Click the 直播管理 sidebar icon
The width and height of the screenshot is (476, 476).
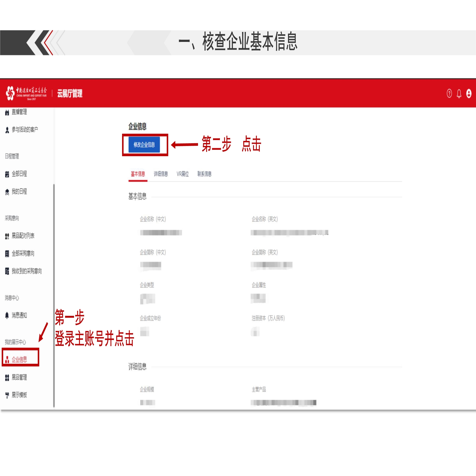pos(7,112)
